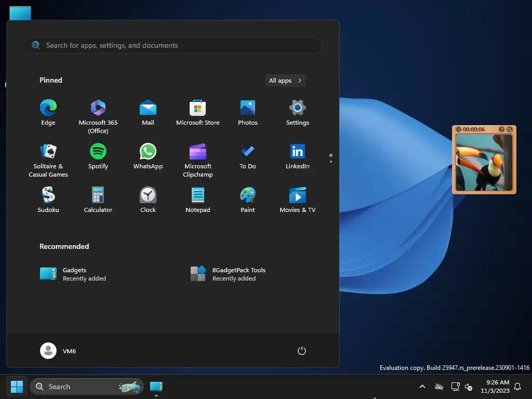Select the desktop icon at top-left
Screen dimensions: 532x399
pyautogui.click(x=20, y=13)
